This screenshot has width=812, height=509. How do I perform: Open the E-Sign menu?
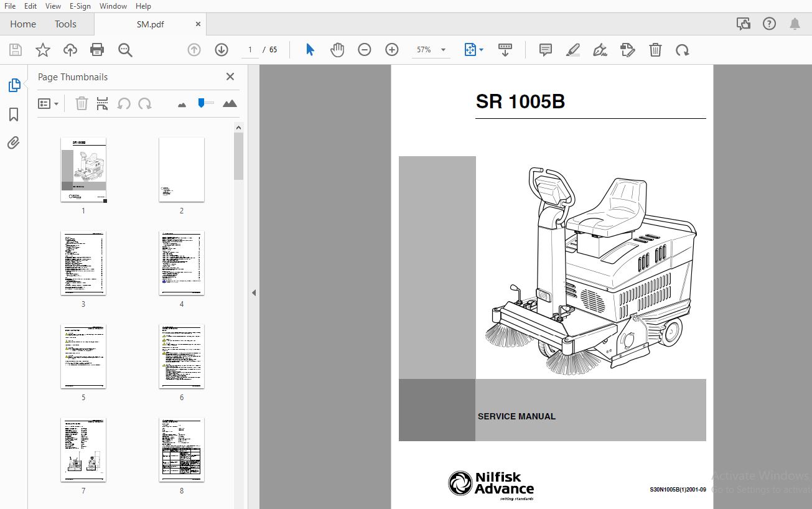tap(80, 6)
